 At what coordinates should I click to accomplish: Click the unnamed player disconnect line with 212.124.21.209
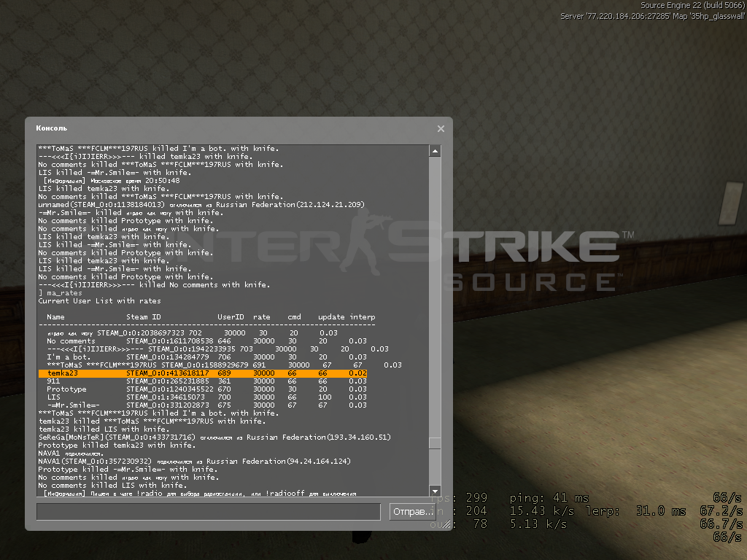click(x=201, y=205)
